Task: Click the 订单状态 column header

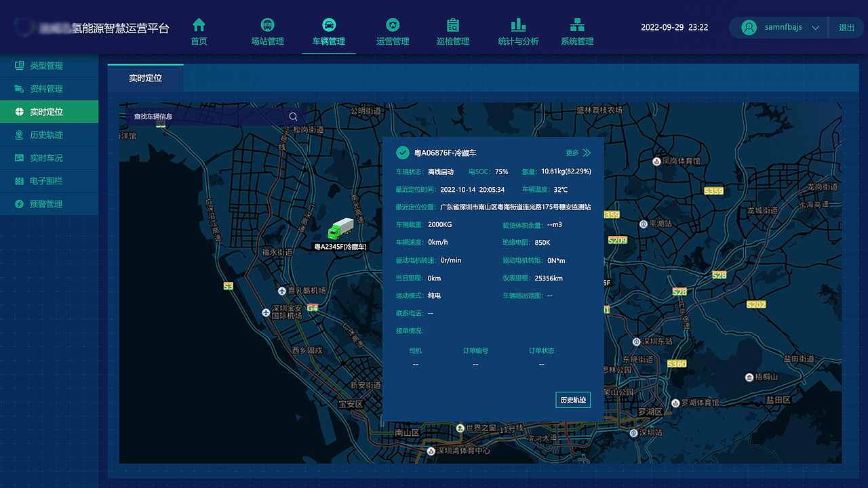Action: pyautogui.click(x=542, y=351)
